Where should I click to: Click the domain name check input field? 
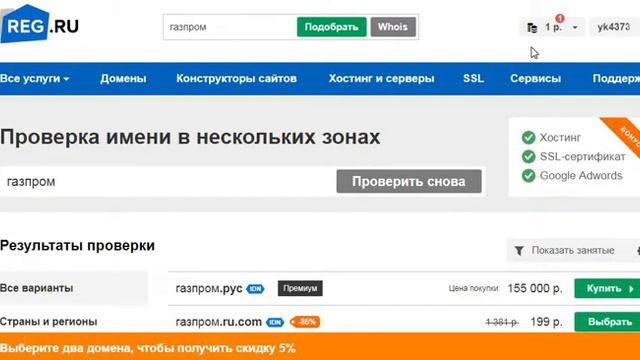[167, 182]
